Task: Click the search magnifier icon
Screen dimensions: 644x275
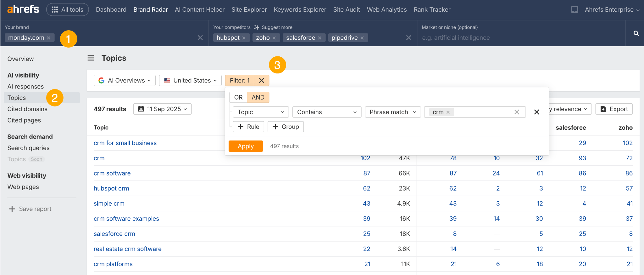Action: point(636,33)
